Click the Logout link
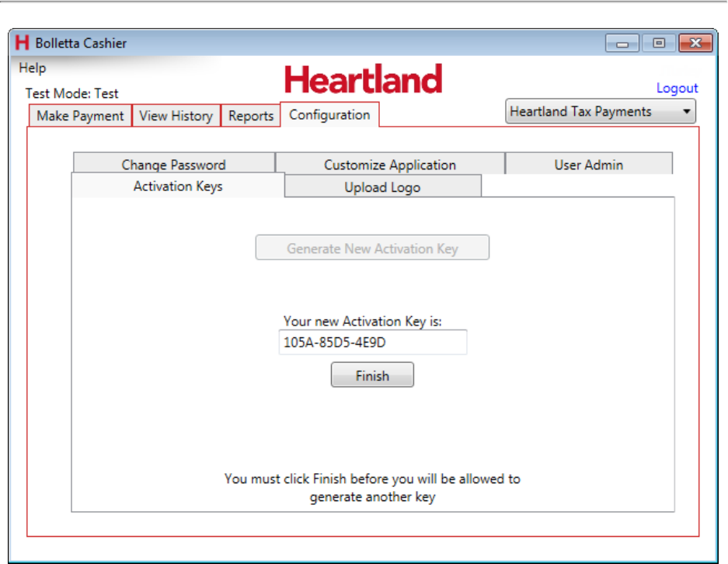The height and width of the screenshot is (564, 728). (x=677, y=89)
